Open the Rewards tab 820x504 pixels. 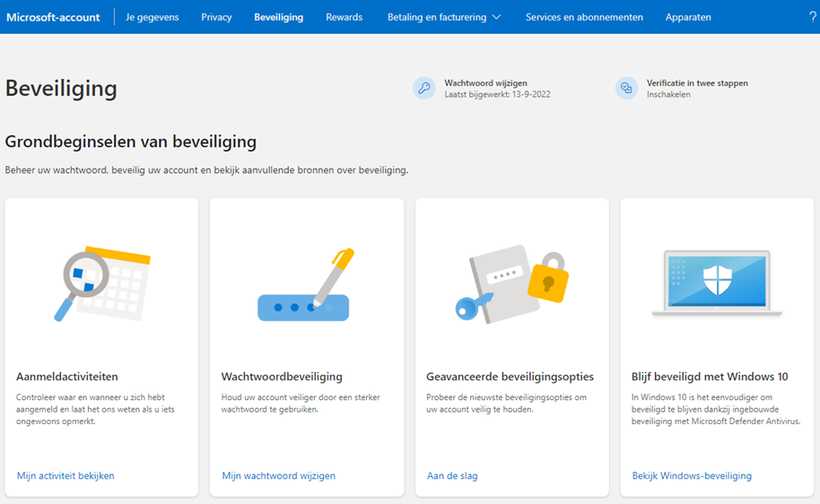[x=345, y=17]
